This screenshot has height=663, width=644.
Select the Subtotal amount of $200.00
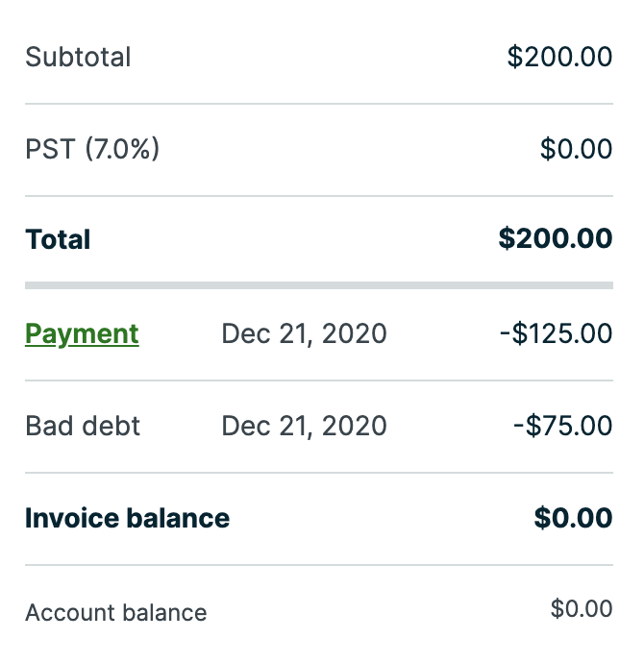tap(559, 57)
